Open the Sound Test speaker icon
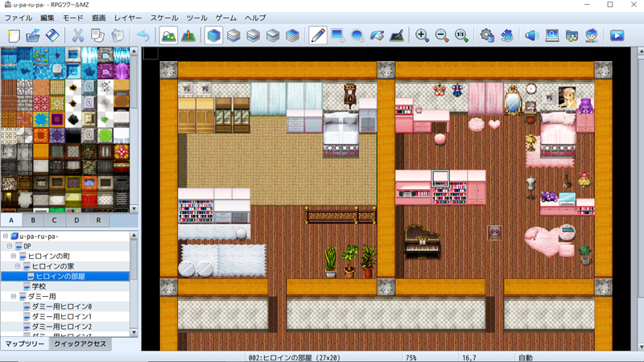Screen dimensions: 644x362 [532, 35]
